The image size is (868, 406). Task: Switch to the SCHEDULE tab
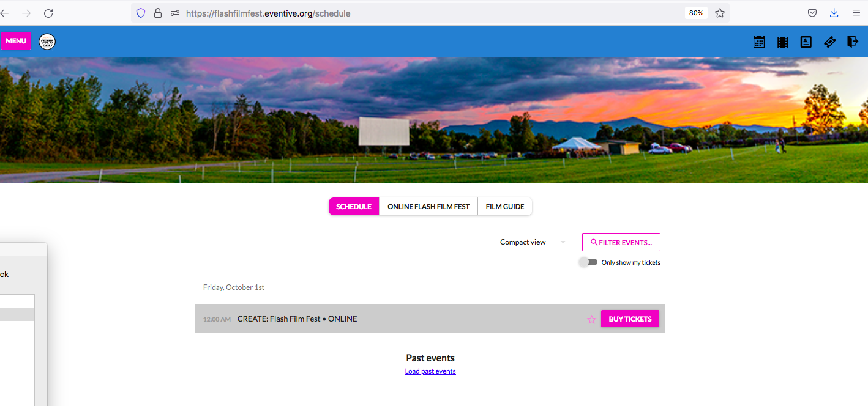pyautogui.click(x=354, y=207)
